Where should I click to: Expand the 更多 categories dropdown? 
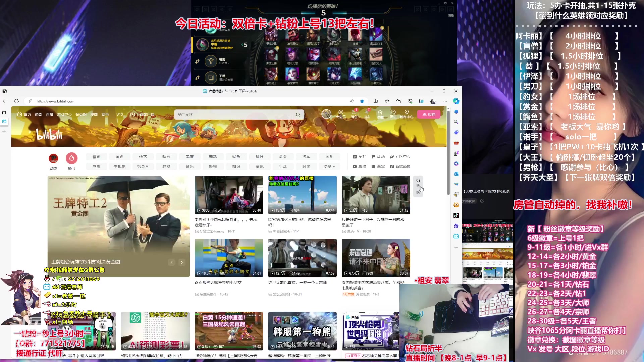329,166
